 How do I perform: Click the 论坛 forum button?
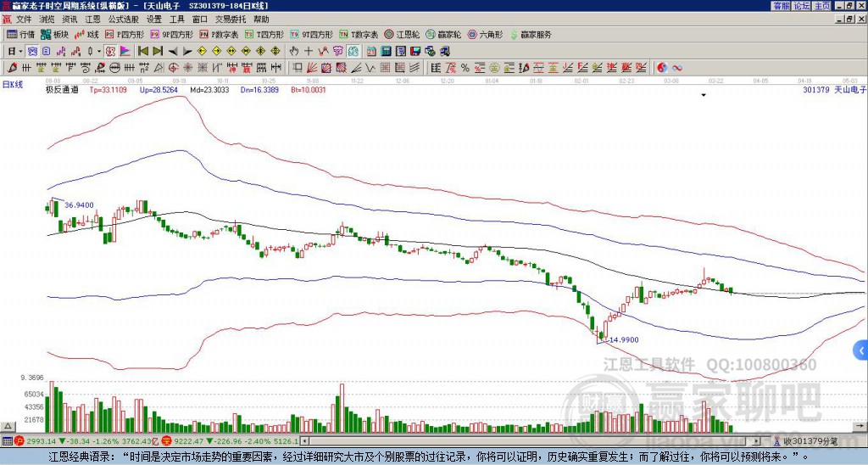tap(801, 6)
